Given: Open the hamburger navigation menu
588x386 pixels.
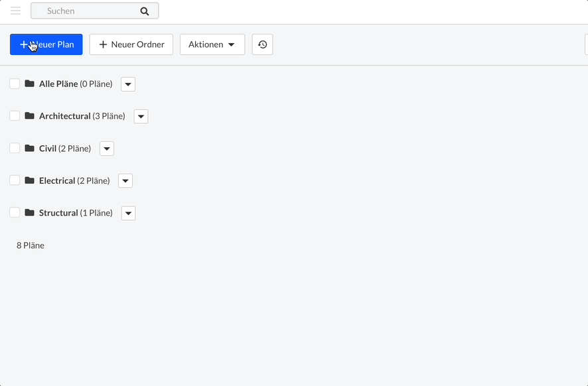Looking at the screenshot, I should (x=15, y=10).
